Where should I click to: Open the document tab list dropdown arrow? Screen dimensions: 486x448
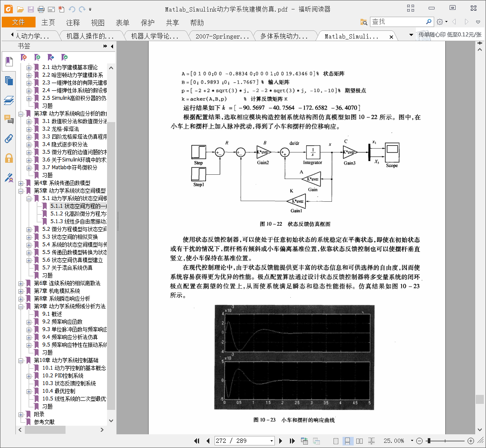[411, 35]
